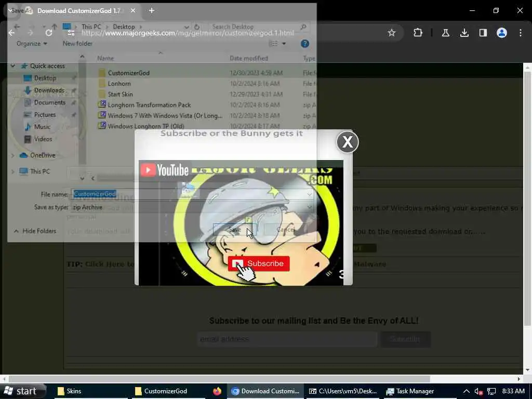Image resolution: width=532 pixels, height=399 pixels.
Task: Sort by Name column header
Action: (105, 58)
